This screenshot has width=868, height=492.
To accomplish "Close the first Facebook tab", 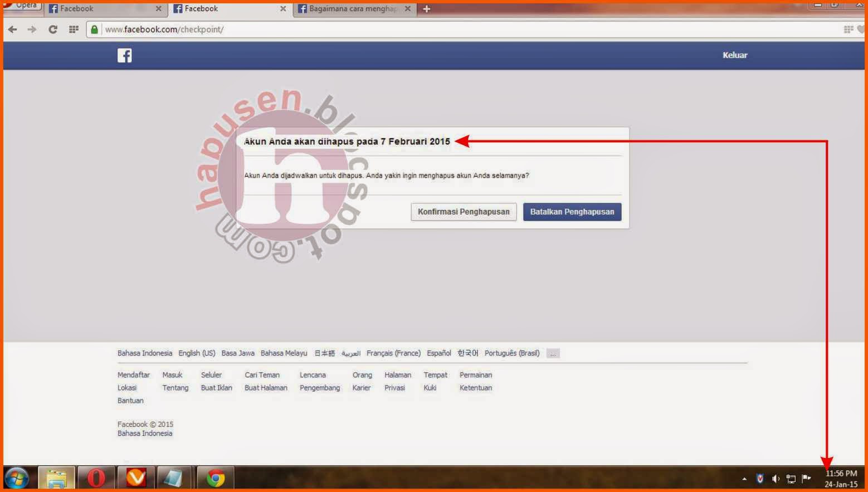I will coord(159,9).
